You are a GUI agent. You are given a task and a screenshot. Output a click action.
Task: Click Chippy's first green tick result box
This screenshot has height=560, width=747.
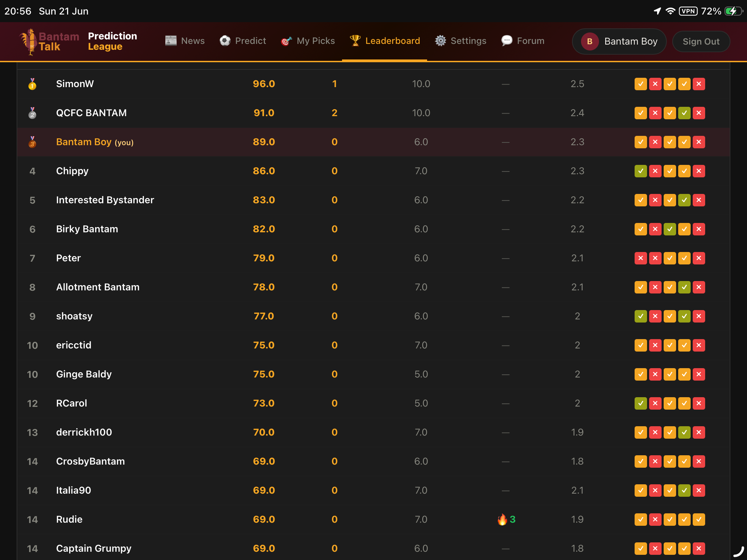tap(640, 171)
